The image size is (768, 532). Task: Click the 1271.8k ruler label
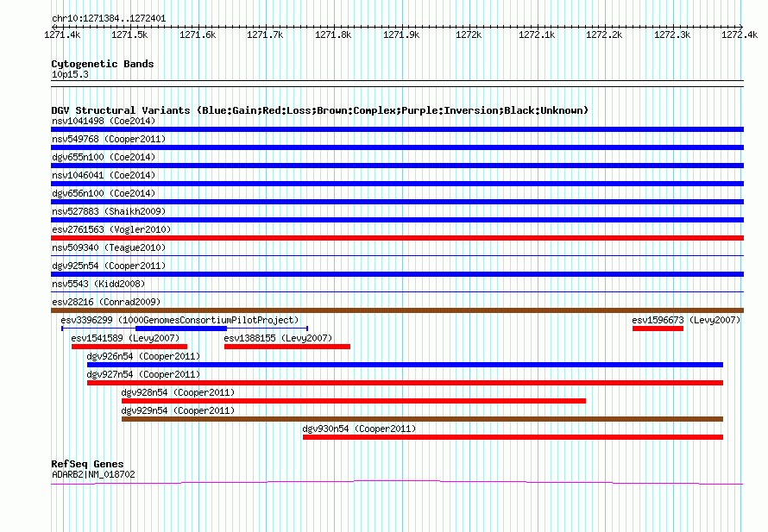tap(333, 34)
